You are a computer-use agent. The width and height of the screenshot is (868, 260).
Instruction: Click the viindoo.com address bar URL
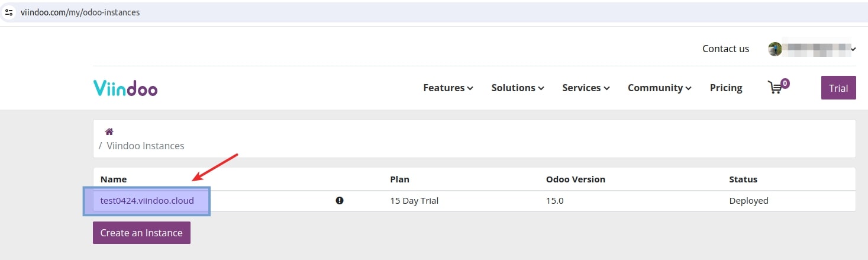pyautogui.click(x=80, y=12)
